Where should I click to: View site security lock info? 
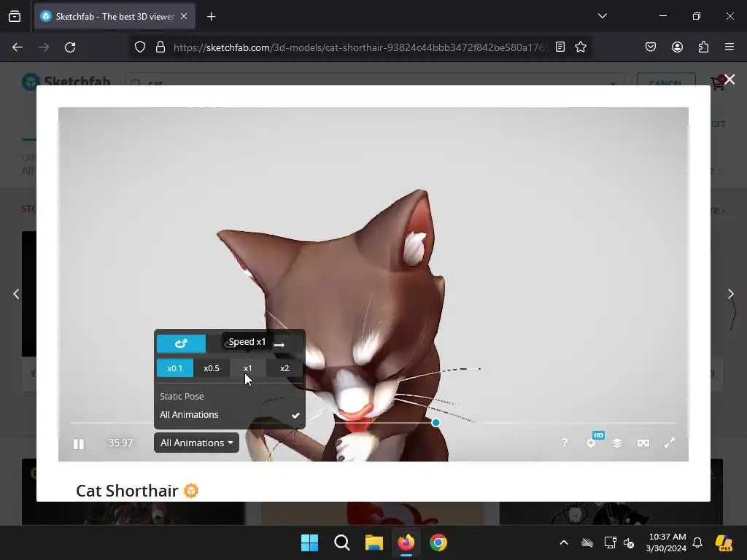(x=160, y=47)
